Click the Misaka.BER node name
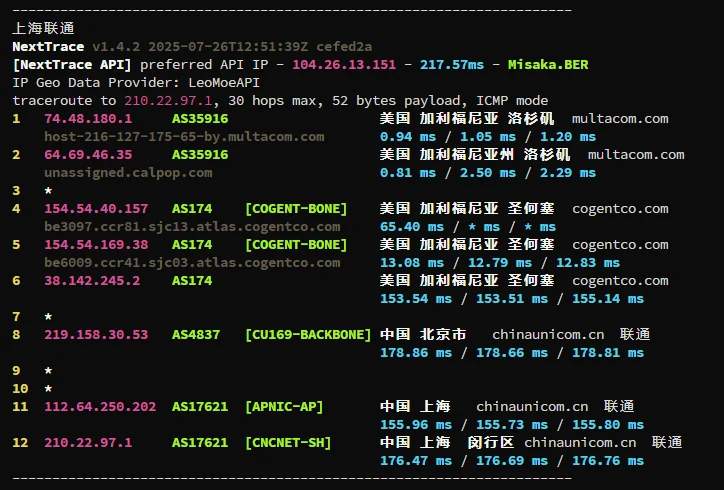 tap(548, 65)
